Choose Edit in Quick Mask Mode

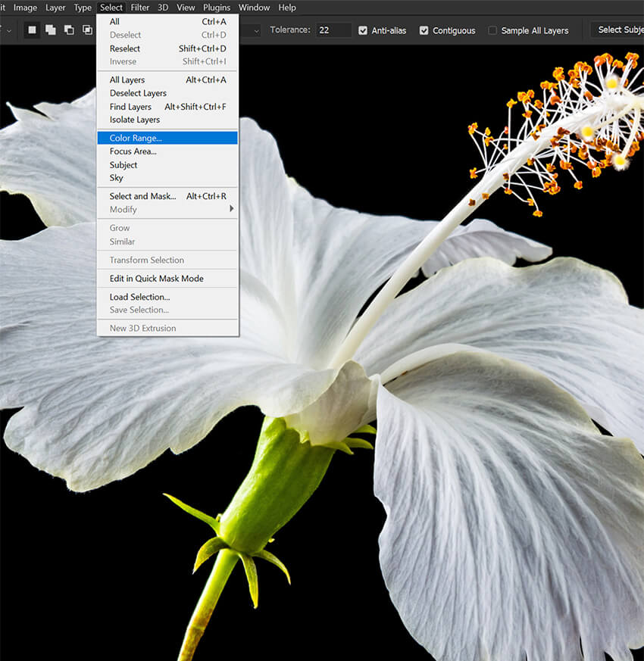point(156,279)
